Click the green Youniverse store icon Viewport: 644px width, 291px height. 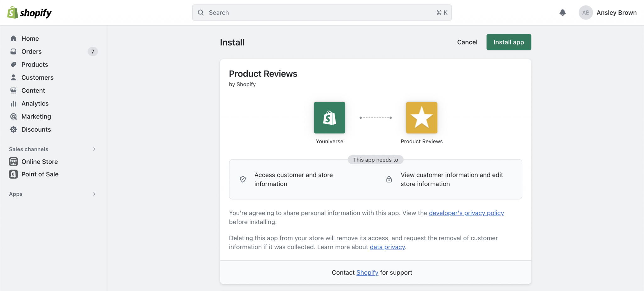(329, 118)
